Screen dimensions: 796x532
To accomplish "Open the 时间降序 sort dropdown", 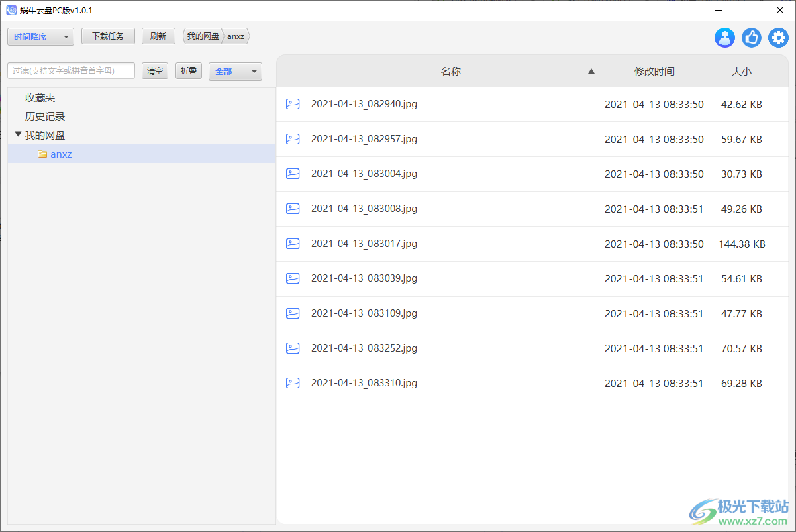I will [x=41, y=36].
